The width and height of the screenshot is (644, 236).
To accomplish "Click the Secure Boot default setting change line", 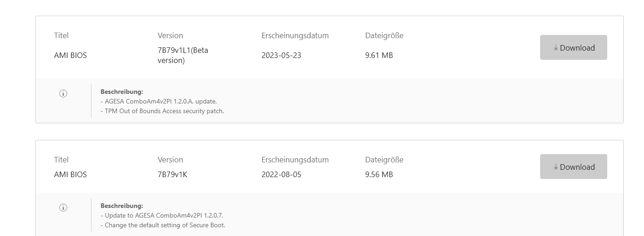I will (x=163, y=225).
